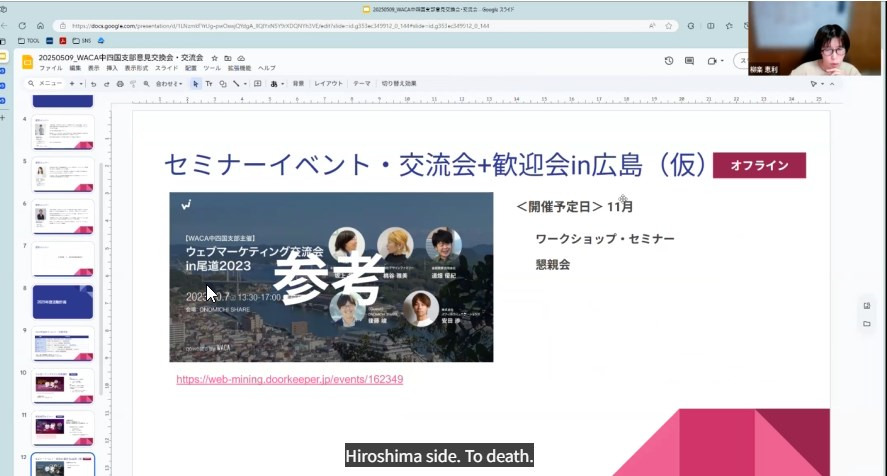Click the redo arrow in the toolbar
This screenshot has width=887, height=476.
click(105, 84)
